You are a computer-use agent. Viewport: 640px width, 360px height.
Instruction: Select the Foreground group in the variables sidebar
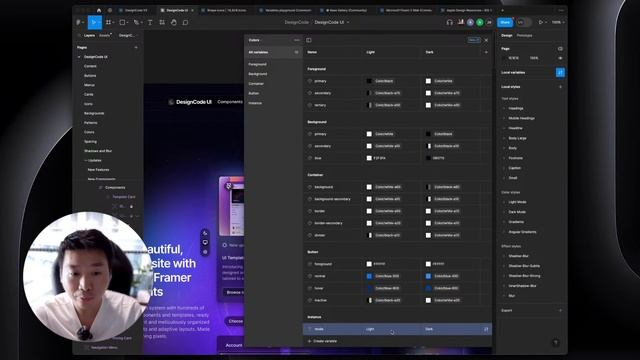(x=257, y=64)
